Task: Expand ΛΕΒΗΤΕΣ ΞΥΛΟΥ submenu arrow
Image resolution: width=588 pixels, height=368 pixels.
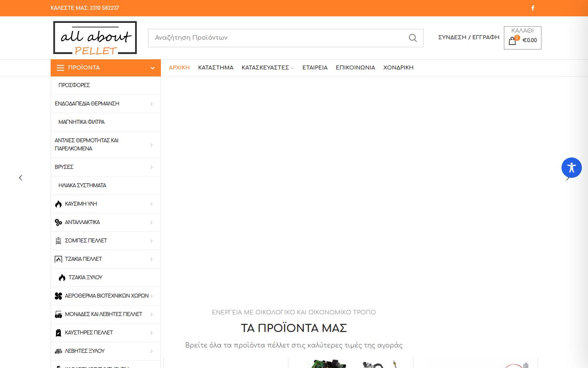Action: [x=151, y=351]
